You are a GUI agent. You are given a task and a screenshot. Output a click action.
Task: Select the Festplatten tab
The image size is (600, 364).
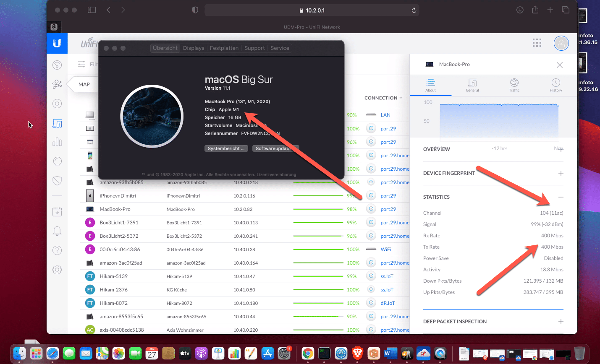224,48
